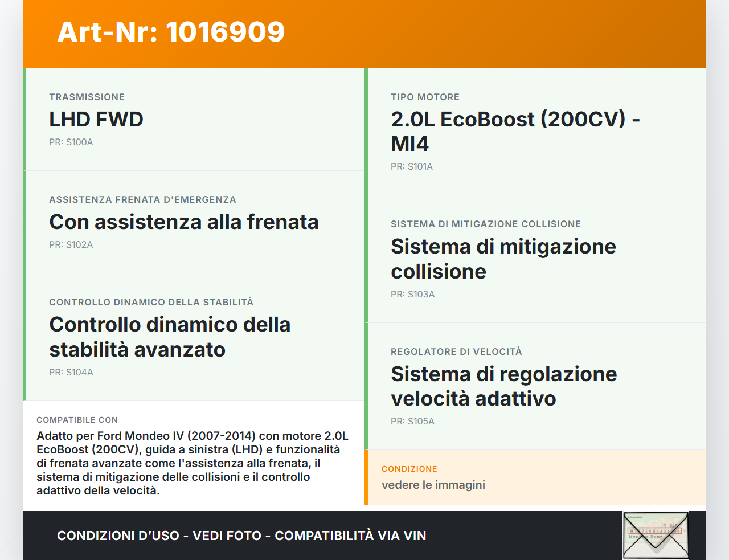Viewport: 729px width, 560px height.
Task: Click the TIPO MOTORE label
Action: pyautogui.click(x=425, y=97)
